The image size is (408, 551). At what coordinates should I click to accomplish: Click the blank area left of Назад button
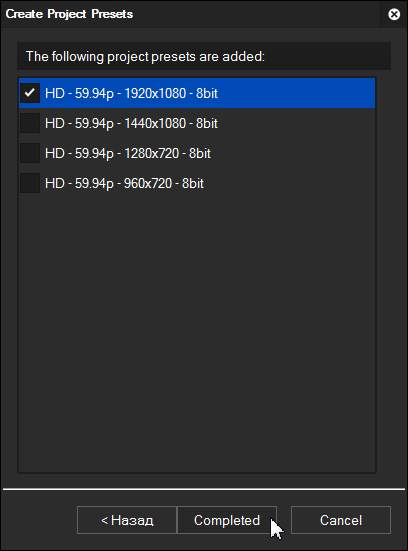pos(39,520)
